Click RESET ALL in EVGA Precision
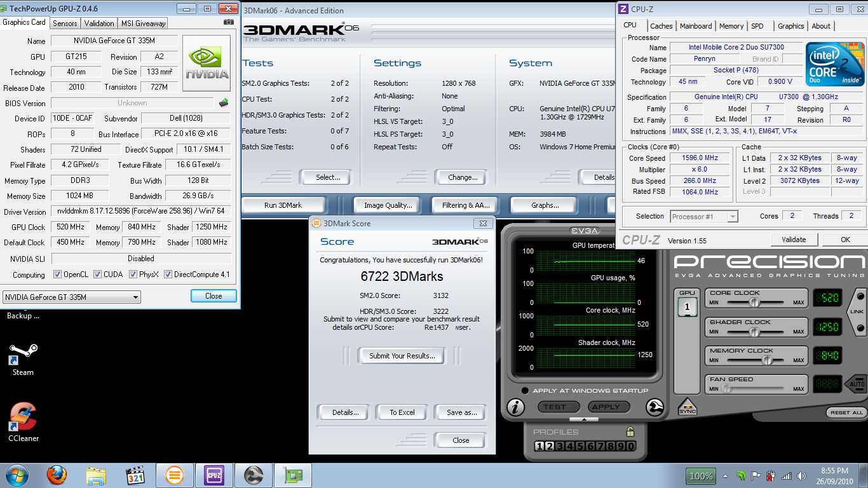 (x=846, y=412)
